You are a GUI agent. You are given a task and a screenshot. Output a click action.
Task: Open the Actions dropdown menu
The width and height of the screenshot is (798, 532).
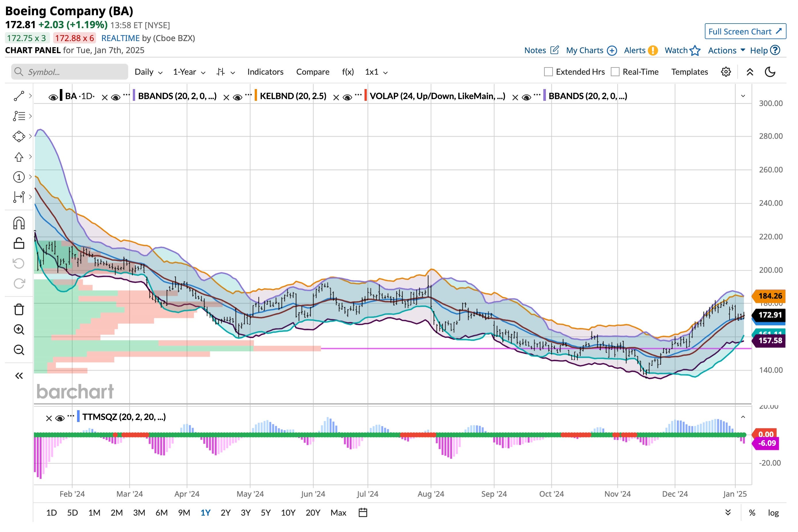point(726,51)
